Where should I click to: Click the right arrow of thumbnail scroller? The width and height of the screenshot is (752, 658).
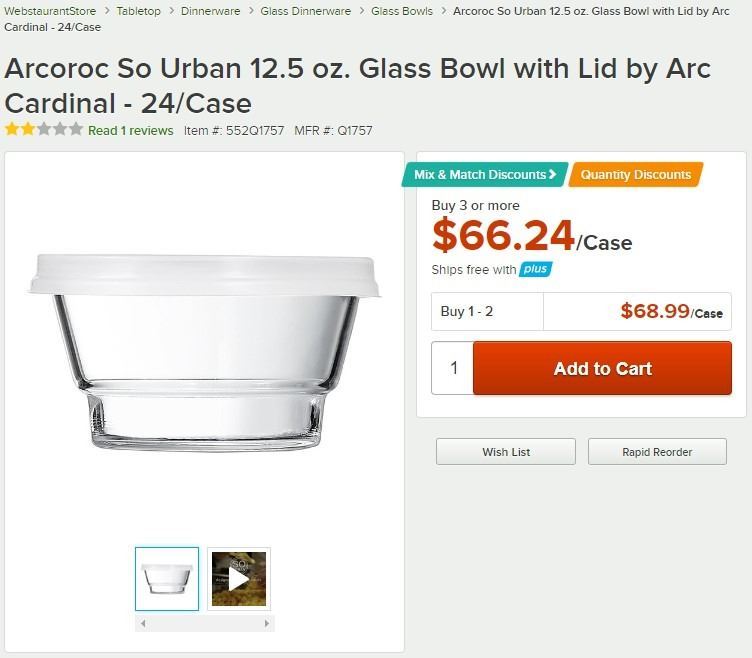[x=266, y=623]
